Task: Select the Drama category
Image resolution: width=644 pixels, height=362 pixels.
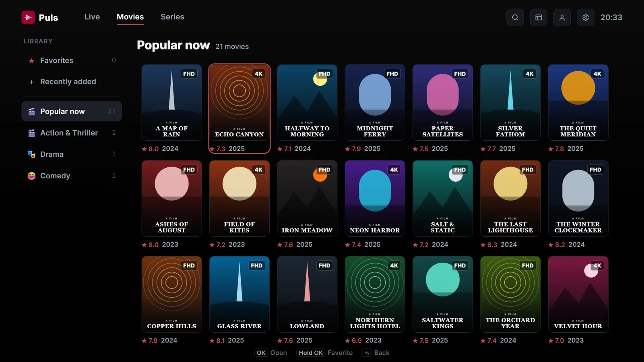Action: [72, 154]
